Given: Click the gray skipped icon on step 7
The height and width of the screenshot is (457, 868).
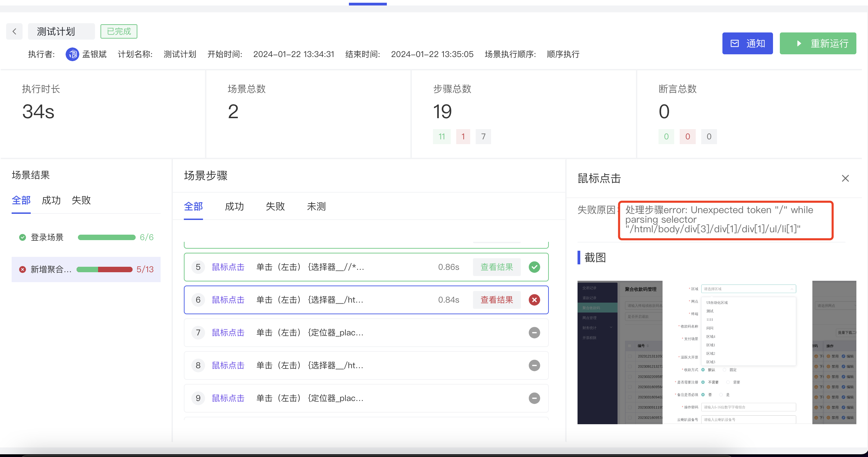Looking at the screenshot, I should click(534, 333).
